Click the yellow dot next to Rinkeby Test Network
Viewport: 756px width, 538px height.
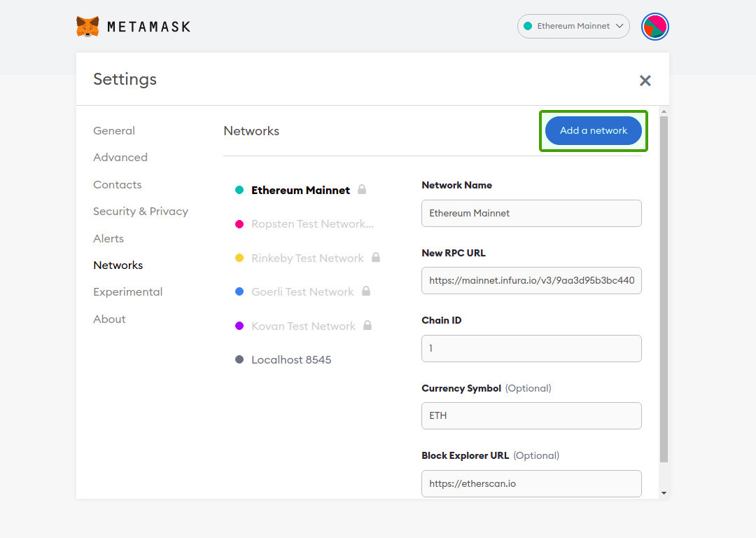click(239, 258)
